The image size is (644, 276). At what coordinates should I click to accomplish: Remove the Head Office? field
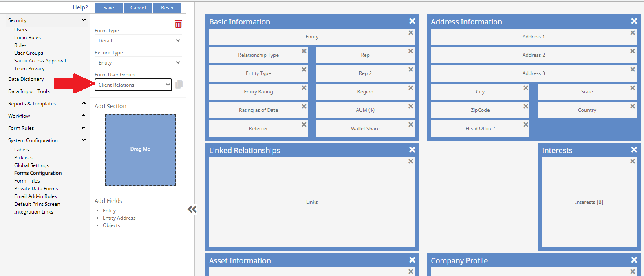525,125
